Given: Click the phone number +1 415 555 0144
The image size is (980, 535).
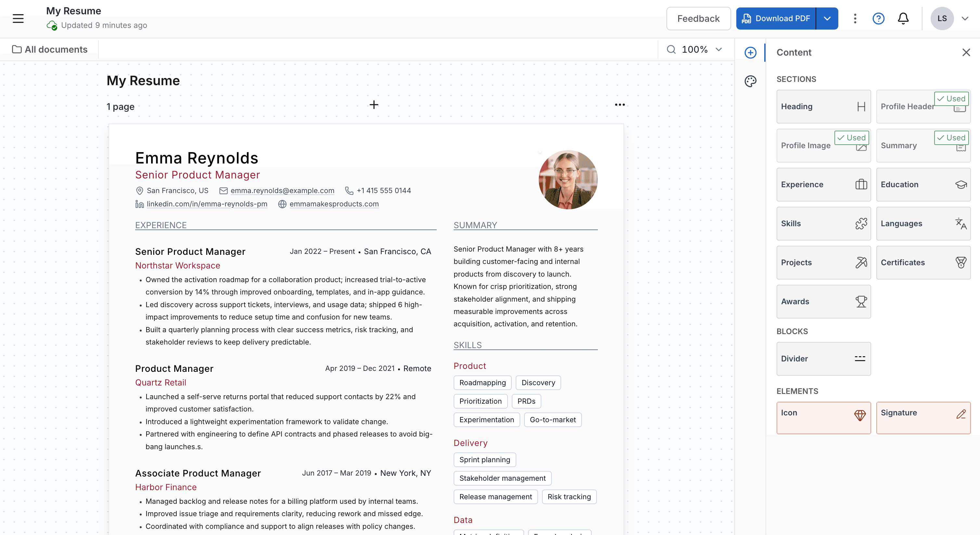Looking at the screenshot, I should [x=383, y=191].
